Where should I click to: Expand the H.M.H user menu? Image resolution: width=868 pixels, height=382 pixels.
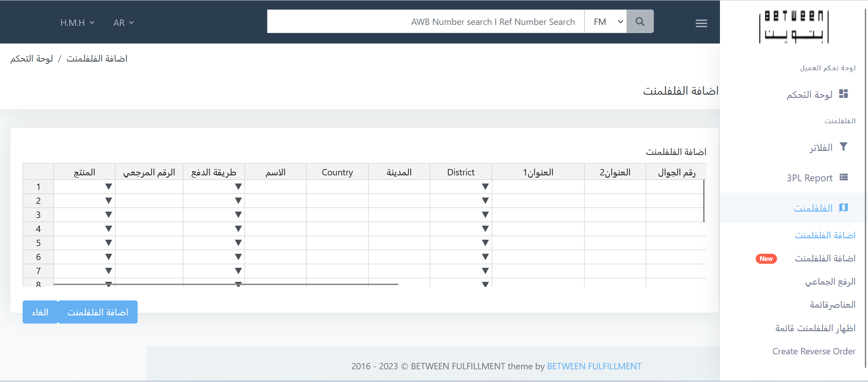coord(77,23)
